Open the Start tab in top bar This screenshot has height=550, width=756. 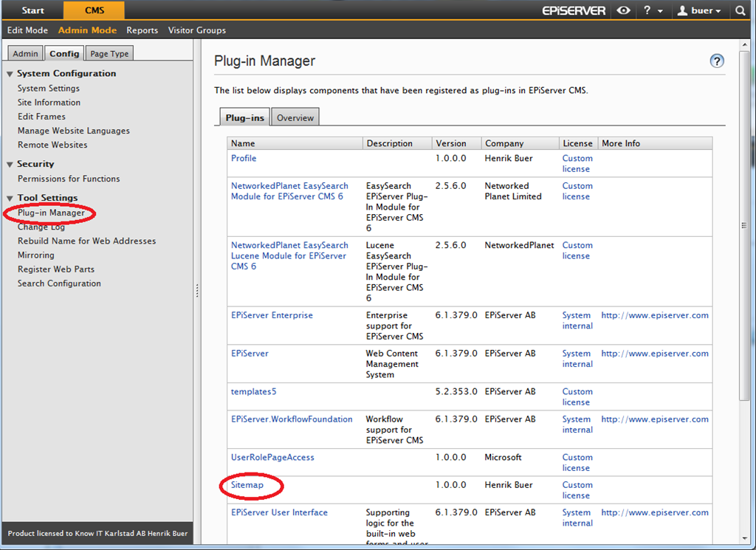[x=32, y=10]
